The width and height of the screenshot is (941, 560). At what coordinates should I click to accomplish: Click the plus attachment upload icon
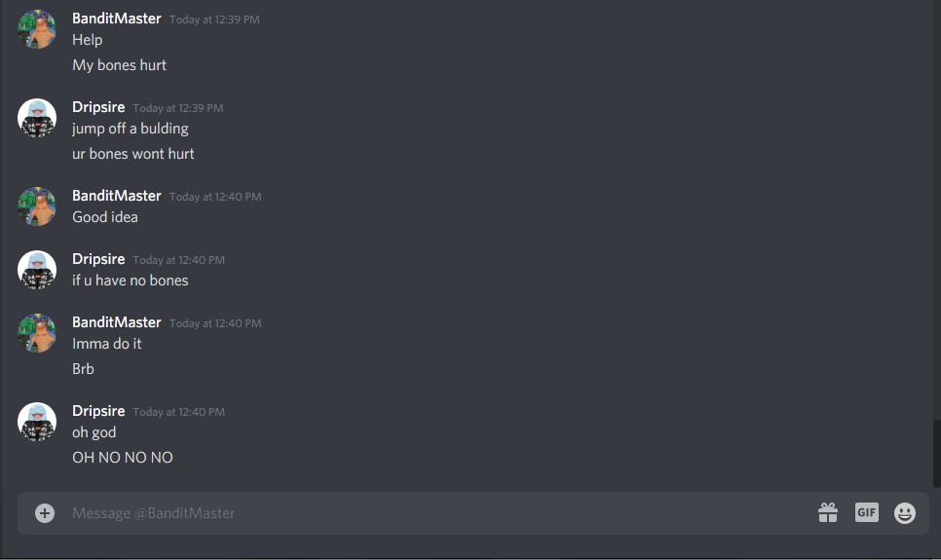tap(45, 513)
